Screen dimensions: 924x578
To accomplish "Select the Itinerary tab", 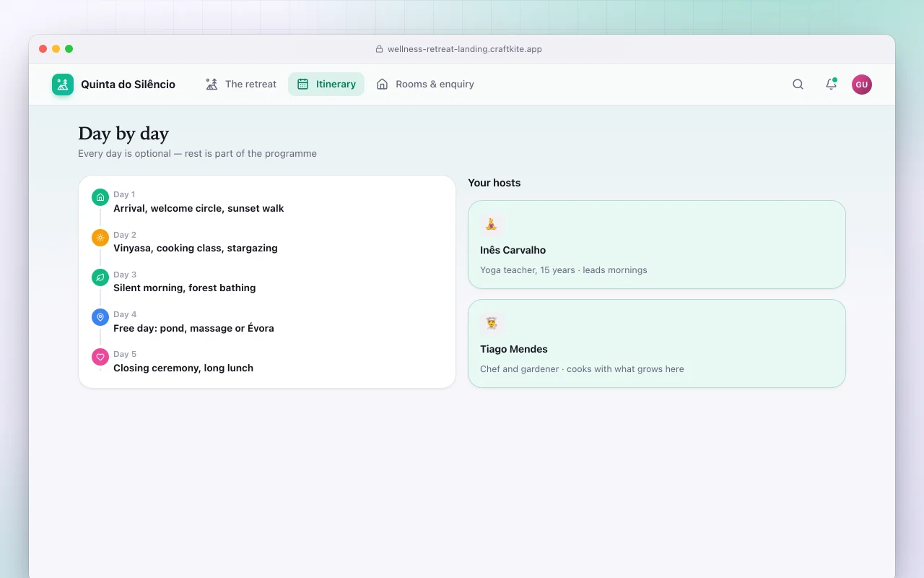I will point(326,85).
